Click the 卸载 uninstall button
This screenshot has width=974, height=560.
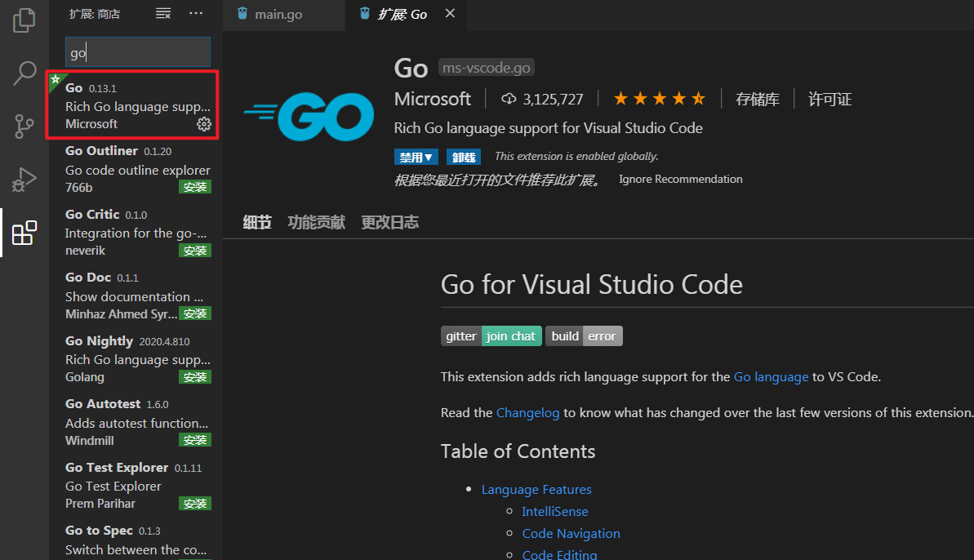[x=464, y=157]
